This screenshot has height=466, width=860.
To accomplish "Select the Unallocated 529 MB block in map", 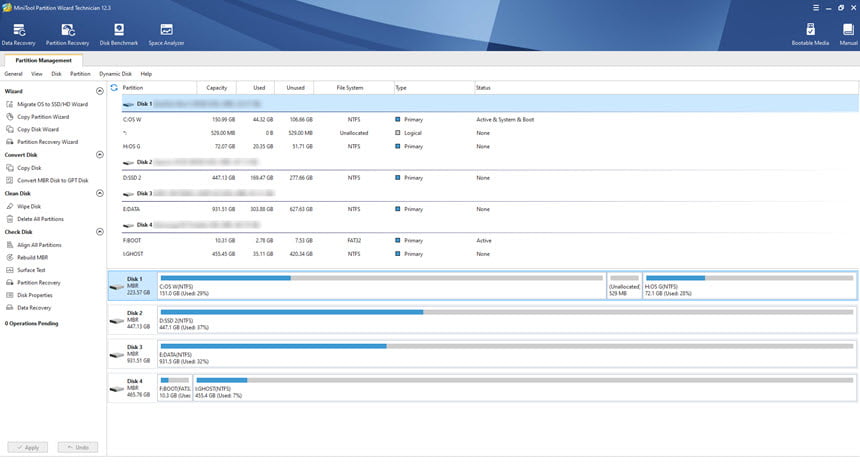I will coord(624,286).
